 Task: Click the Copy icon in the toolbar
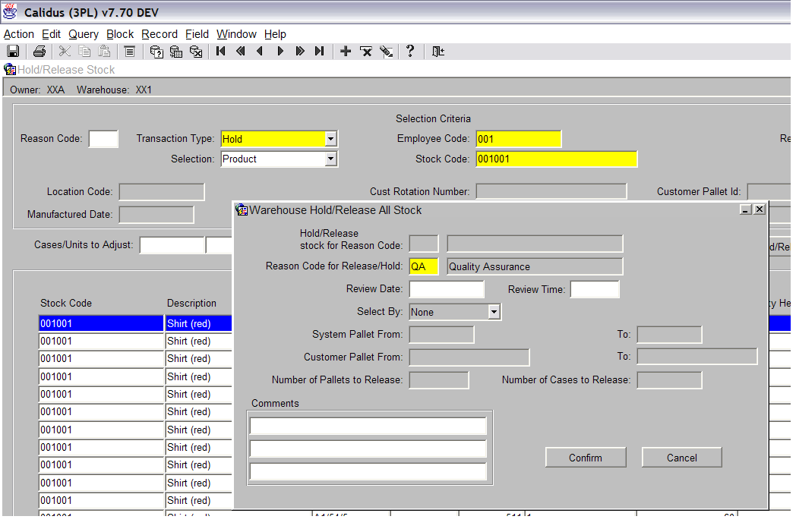coord(85,51)
